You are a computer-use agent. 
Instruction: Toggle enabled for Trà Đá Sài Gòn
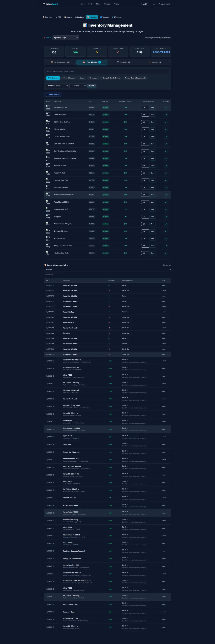pos(166,239)
